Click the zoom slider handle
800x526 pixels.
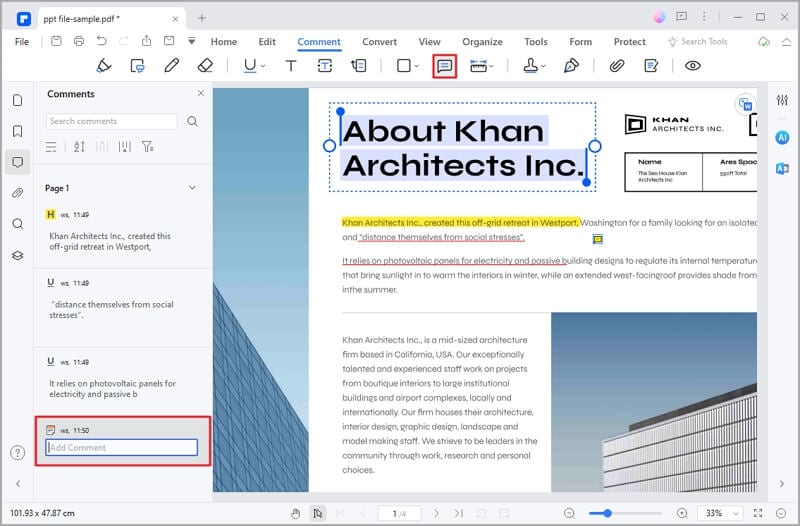pyautogui.click(x=607, y=513)
